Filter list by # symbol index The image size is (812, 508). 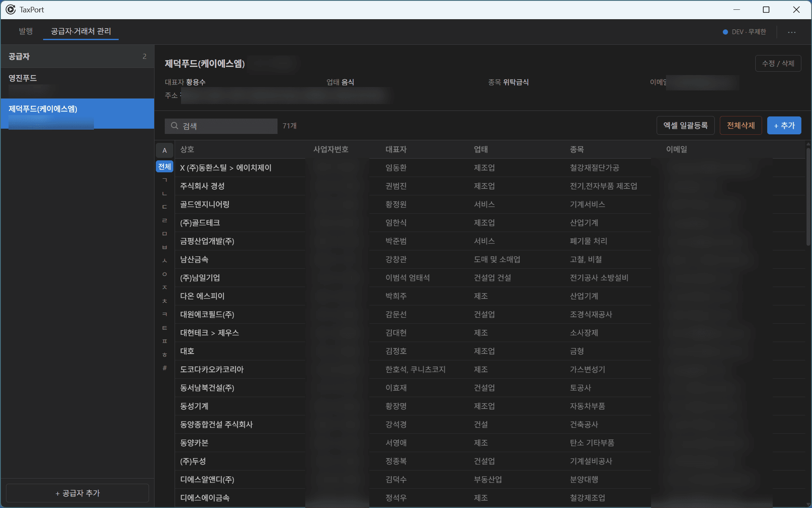tap(164, 368)
